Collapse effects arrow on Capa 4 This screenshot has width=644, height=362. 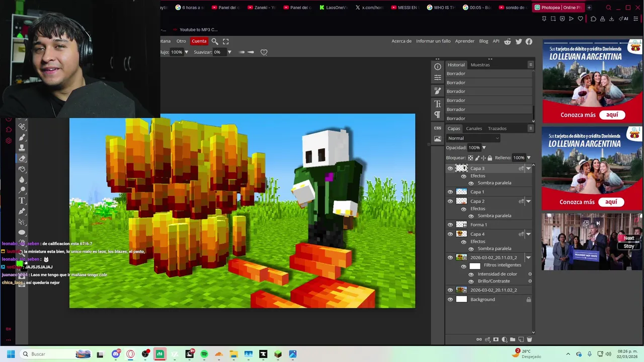pyautogui.click(x=528, y=234)
